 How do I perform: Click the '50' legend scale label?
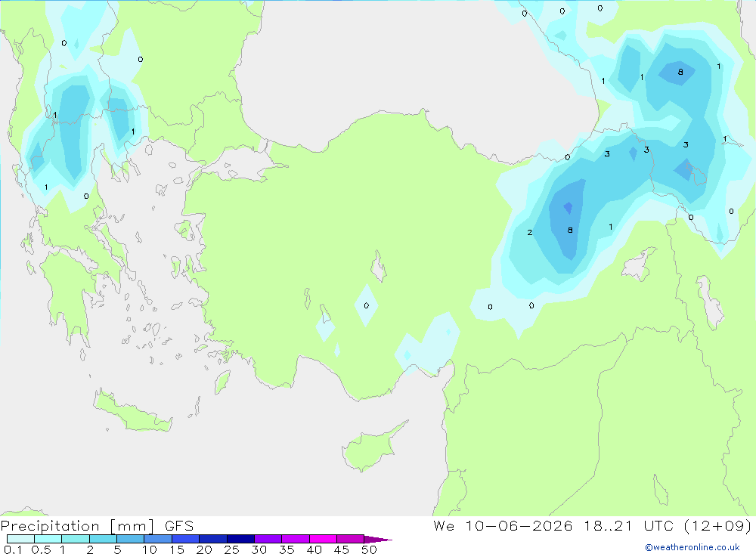tap(370, 549)
